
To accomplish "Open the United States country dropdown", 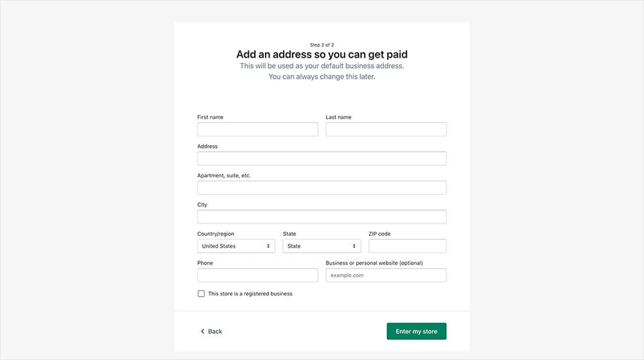I will 235,246.
